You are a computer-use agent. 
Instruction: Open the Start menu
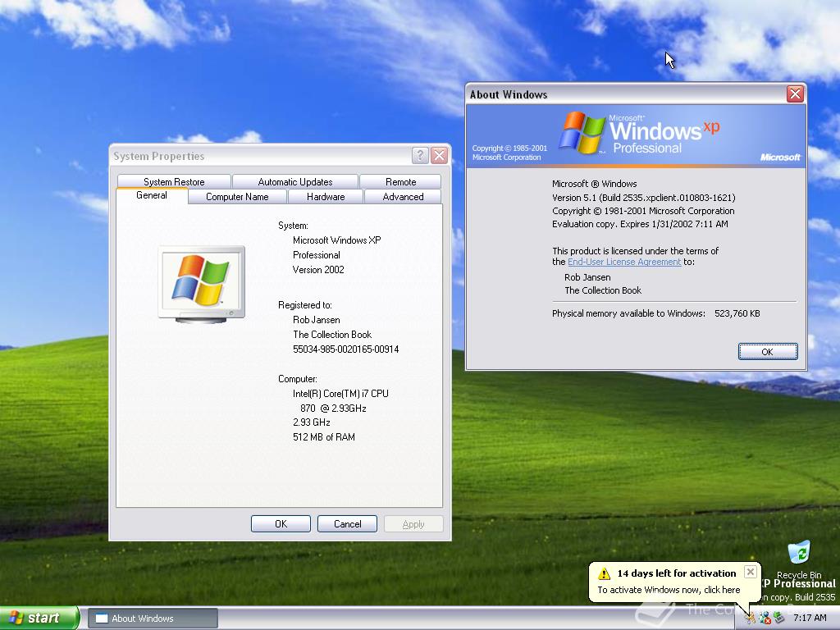tap(39, 619)
